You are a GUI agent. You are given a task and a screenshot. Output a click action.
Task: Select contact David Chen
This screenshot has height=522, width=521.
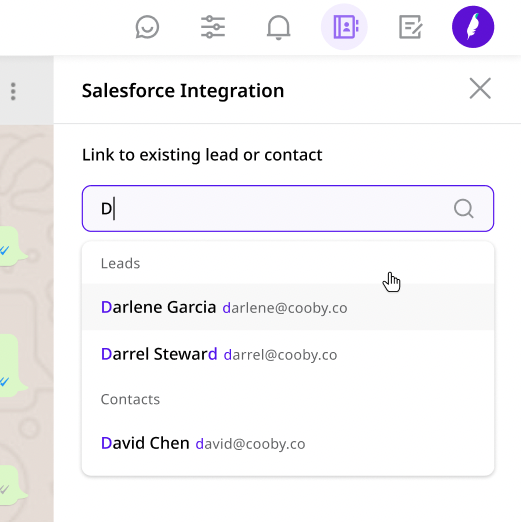pos(288,443)
